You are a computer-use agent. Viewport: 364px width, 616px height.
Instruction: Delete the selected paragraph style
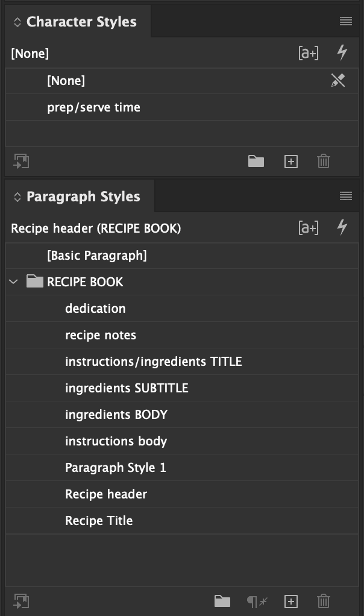(x=324, y=601)
